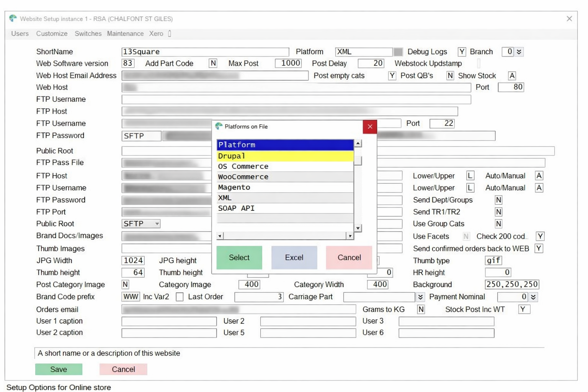Toggle the Inc Var2 checkbox
This screenshot has width=588, height=392.
[x=180, y=297]
